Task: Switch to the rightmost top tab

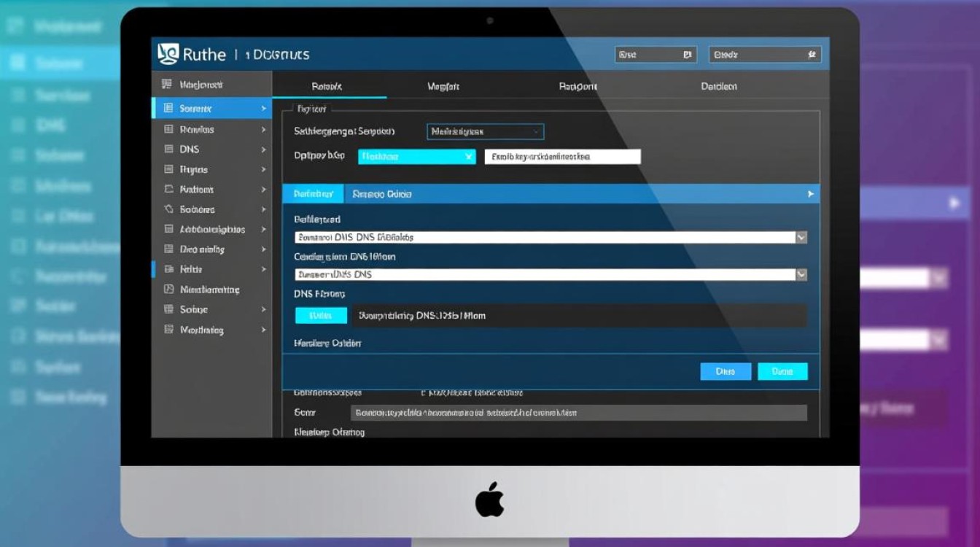Action: tap(719, 86)
